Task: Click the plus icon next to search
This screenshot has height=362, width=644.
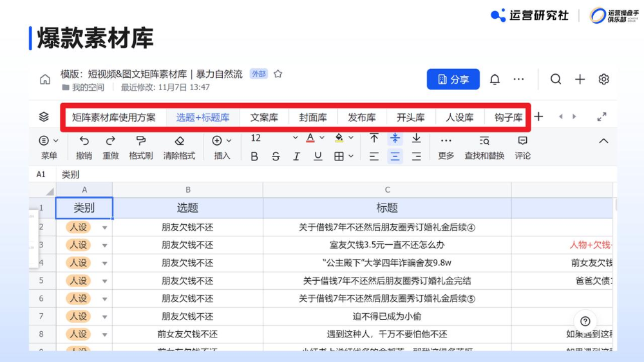Action: (x=580, y=79)
